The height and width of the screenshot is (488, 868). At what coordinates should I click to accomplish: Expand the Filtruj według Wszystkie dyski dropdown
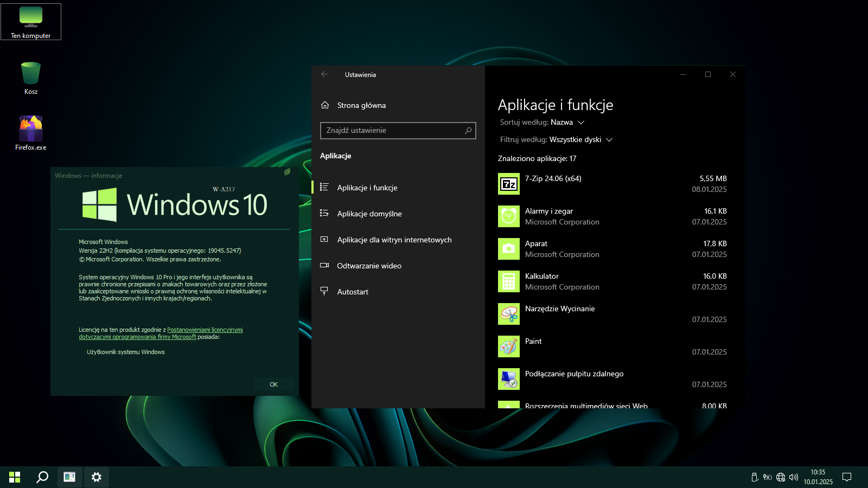(580, 140)
